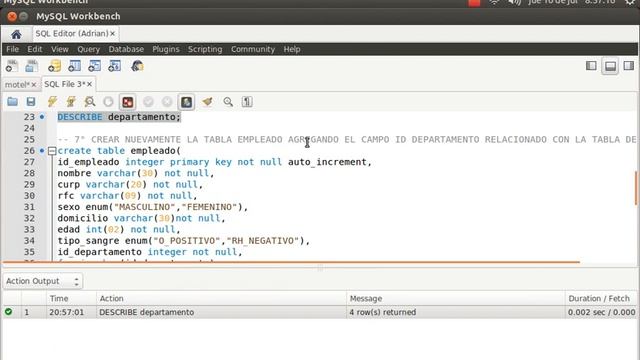The height and width of the screenshot is (360, 640).
Task: Open script file folder icon in editor
Action: coord(12,102)
